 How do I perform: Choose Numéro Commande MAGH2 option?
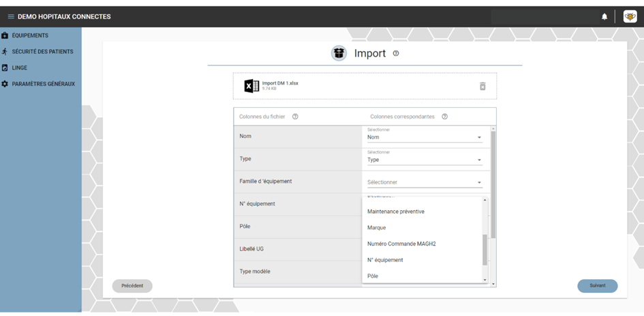pyautogui.click(x=422, y=244)
